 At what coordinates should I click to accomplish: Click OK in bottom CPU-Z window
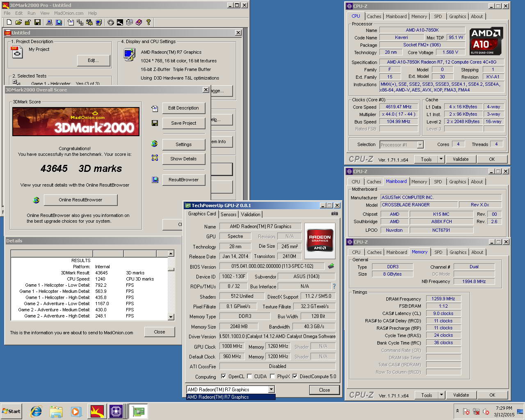[492, 395]
